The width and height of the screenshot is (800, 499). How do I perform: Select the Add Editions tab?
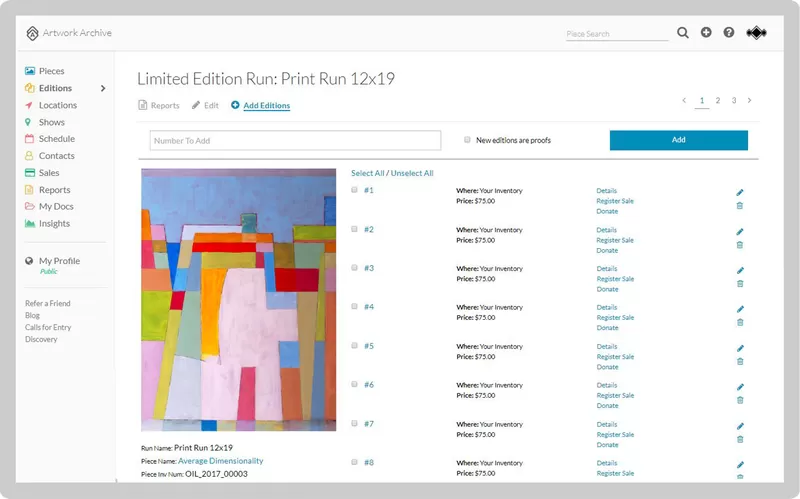[x=261, y=105]
